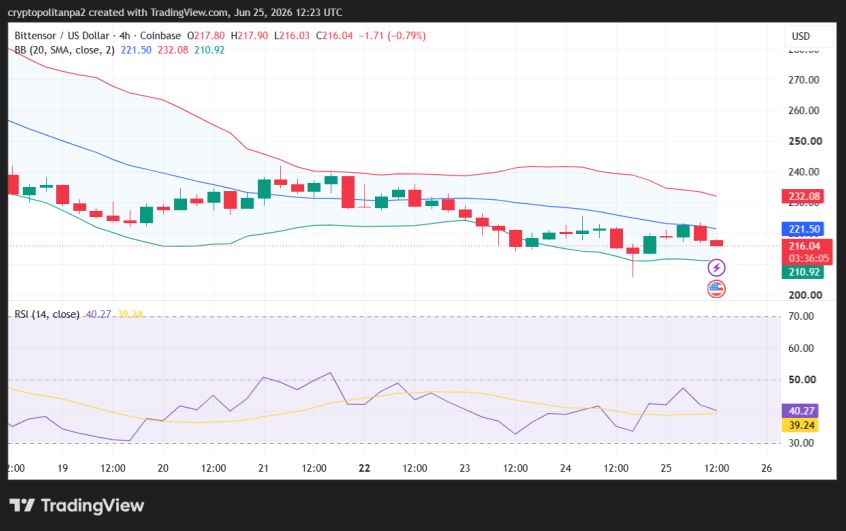
Task: Click the 210.92 lower band price label
Action: [x=803, y=272]
